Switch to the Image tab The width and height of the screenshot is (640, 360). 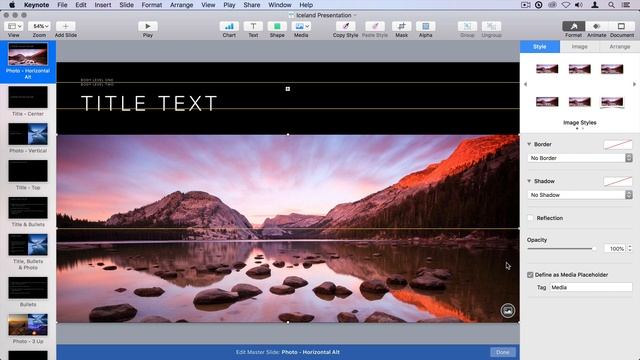coord(580,47)
